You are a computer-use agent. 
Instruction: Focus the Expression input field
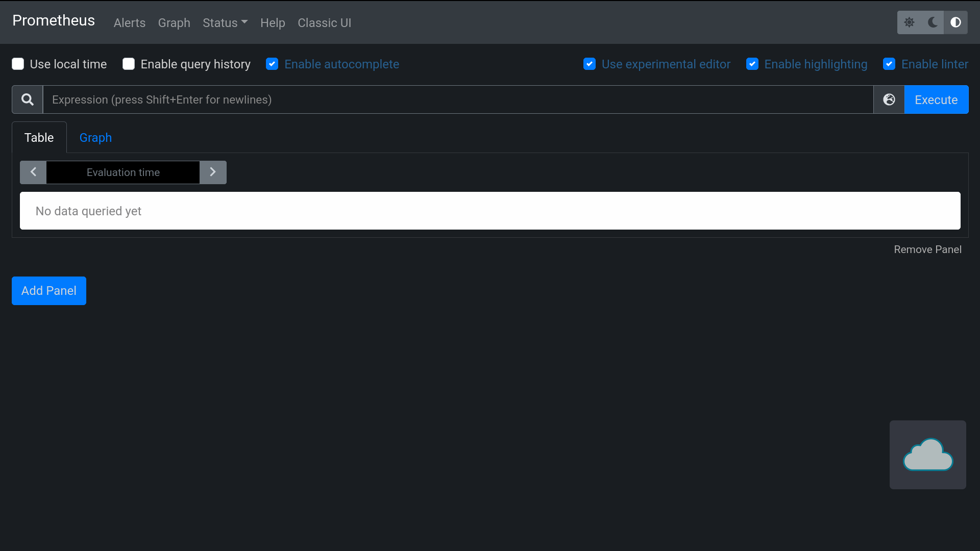[458, 99]
